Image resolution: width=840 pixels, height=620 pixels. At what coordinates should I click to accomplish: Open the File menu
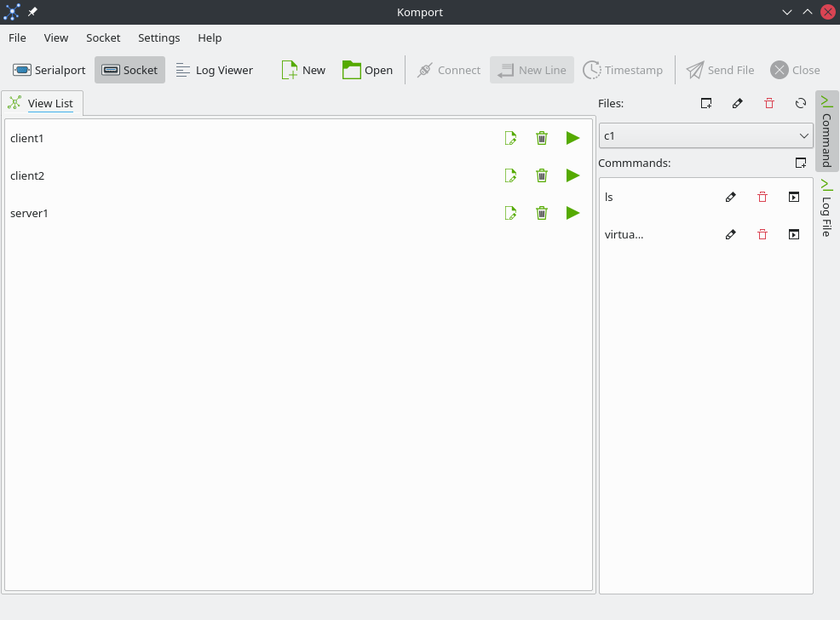pyautogui.click(x=17, y=38)
